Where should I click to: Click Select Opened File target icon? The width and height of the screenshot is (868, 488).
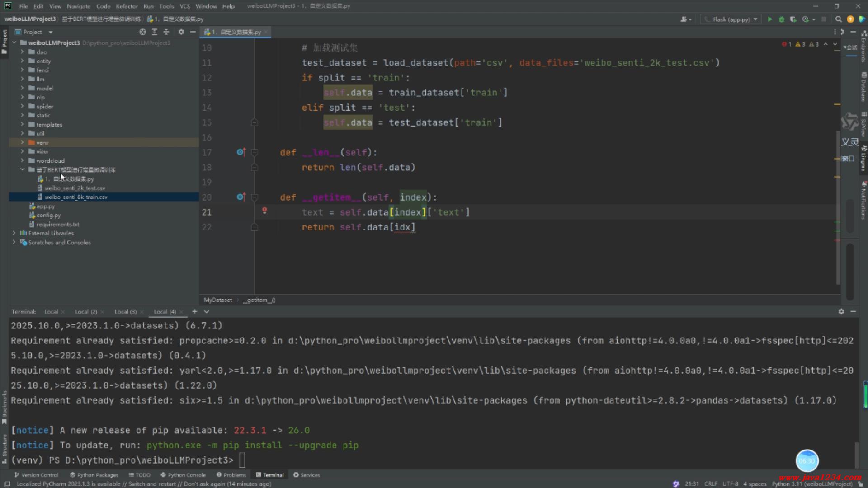tap(142, 32)
